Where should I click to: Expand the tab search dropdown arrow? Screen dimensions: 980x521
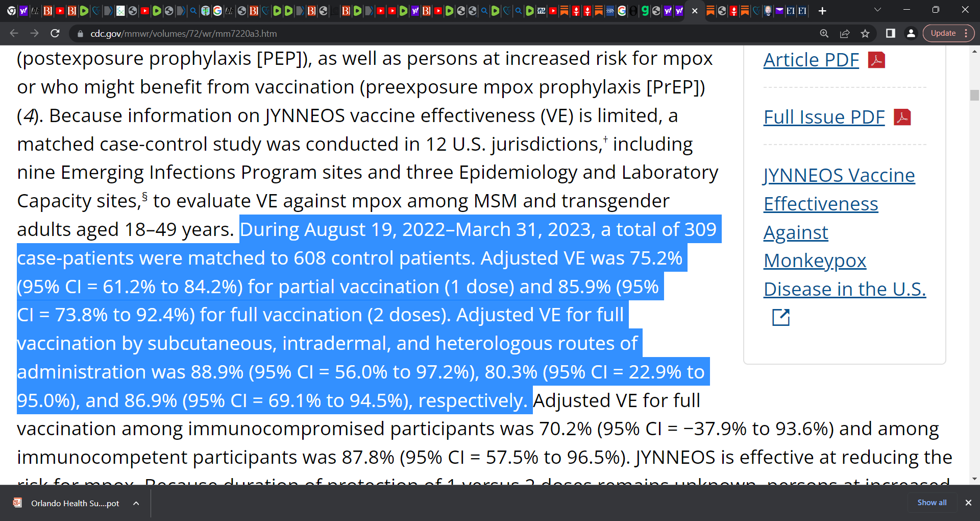coord(877,10)
